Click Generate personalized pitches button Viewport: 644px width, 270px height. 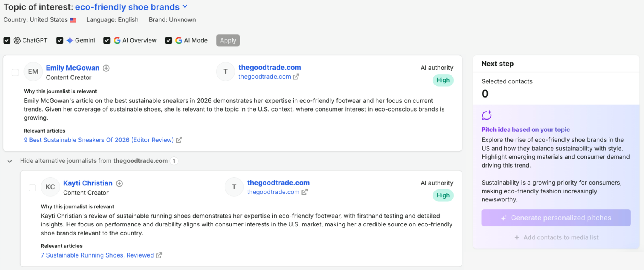point(556,218)
